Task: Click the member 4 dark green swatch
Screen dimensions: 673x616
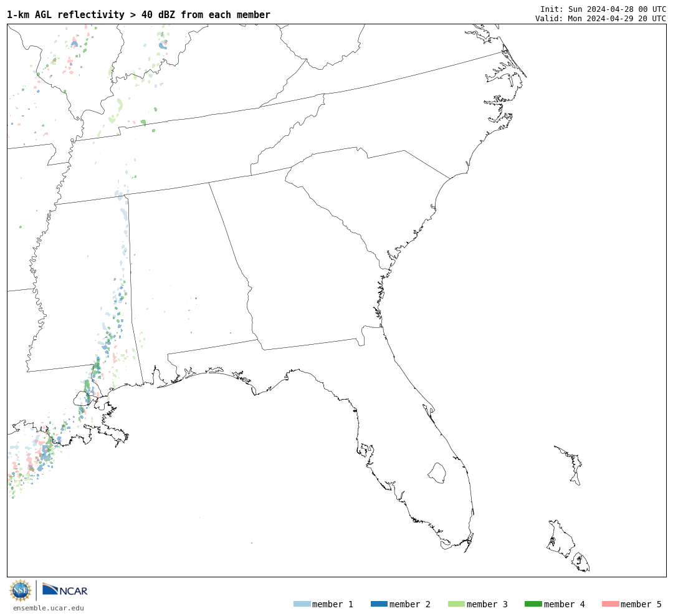Action: click(533, 604)
